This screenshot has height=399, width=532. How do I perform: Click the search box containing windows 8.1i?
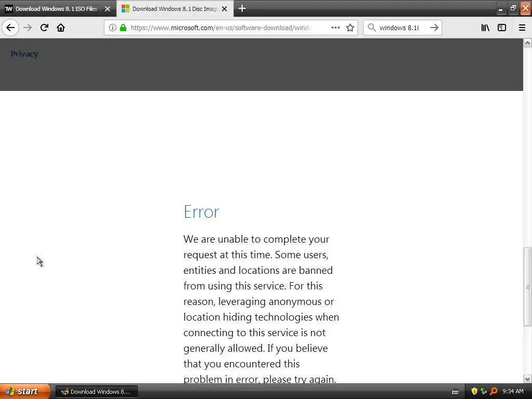pos(402,28)
